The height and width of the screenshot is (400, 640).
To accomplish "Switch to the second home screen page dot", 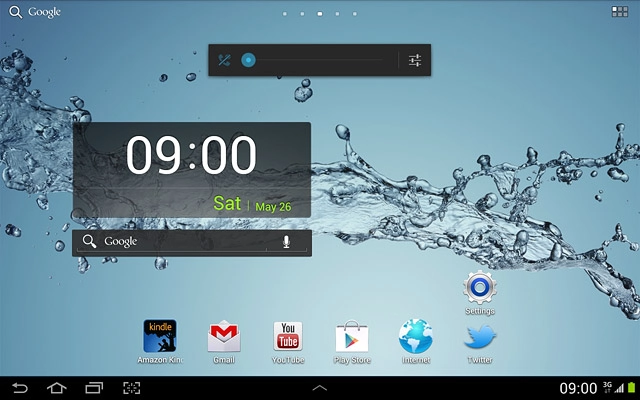I will point(302,14).
